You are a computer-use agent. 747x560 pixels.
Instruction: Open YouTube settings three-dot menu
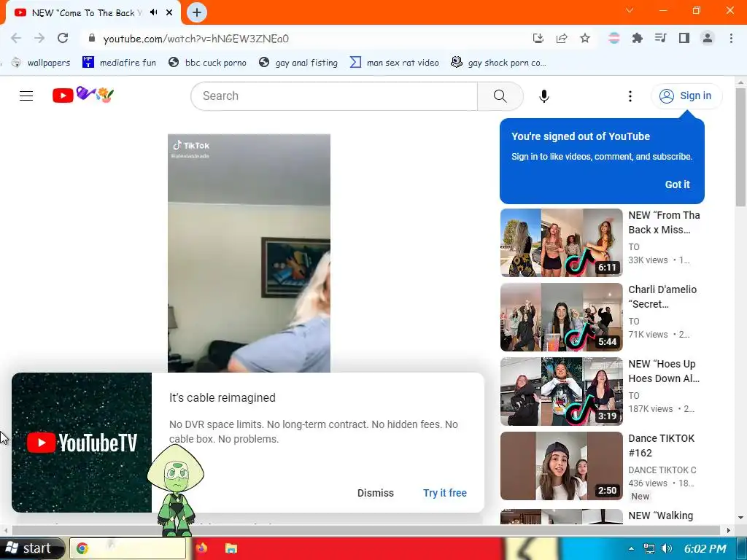[x=630, y=96]
